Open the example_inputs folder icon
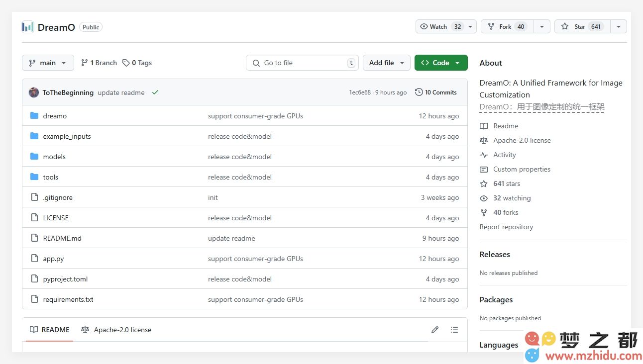The height and width of the screenshot is (364, 643). 34,136
